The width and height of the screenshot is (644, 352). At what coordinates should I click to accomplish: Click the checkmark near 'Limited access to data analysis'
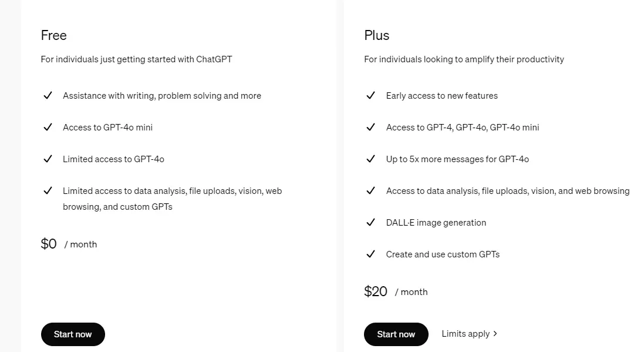(48, 190)
